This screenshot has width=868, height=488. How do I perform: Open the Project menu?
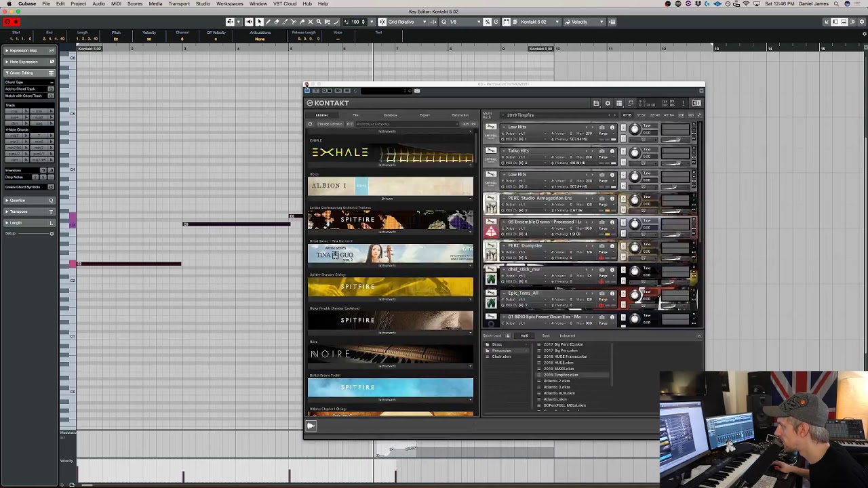78,4
